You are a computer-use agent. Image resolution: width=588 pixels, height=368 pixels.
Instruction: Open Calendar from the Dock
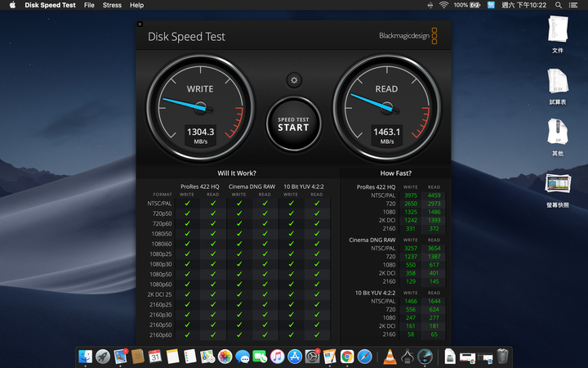coord(155,357)
